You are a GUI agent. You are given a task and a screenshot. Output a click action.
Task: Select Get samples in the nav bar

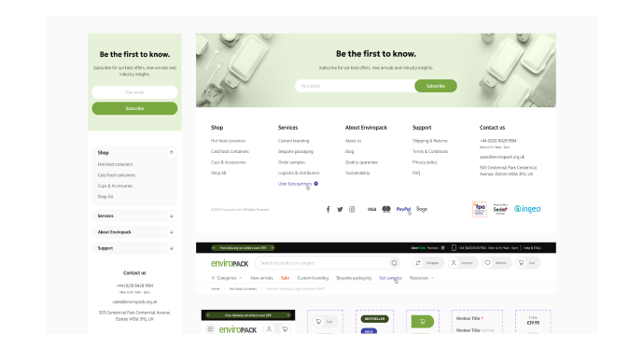click(390, 278)
